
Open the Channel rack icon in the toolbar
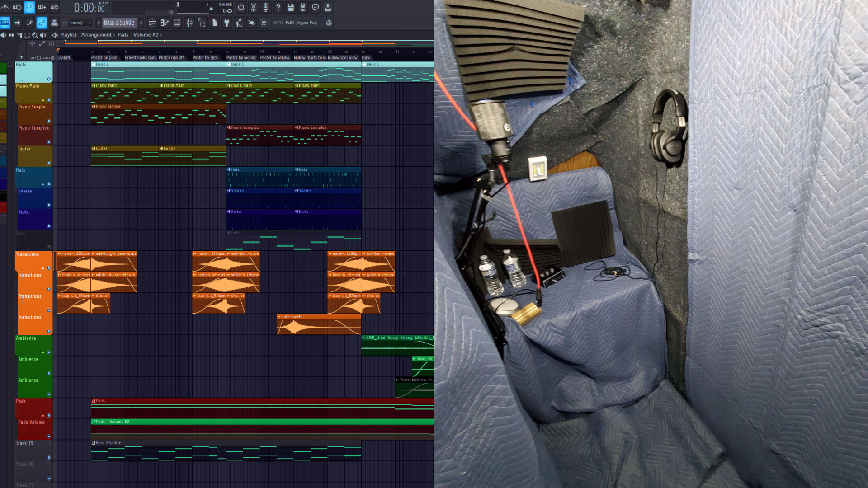pos(177,23)
